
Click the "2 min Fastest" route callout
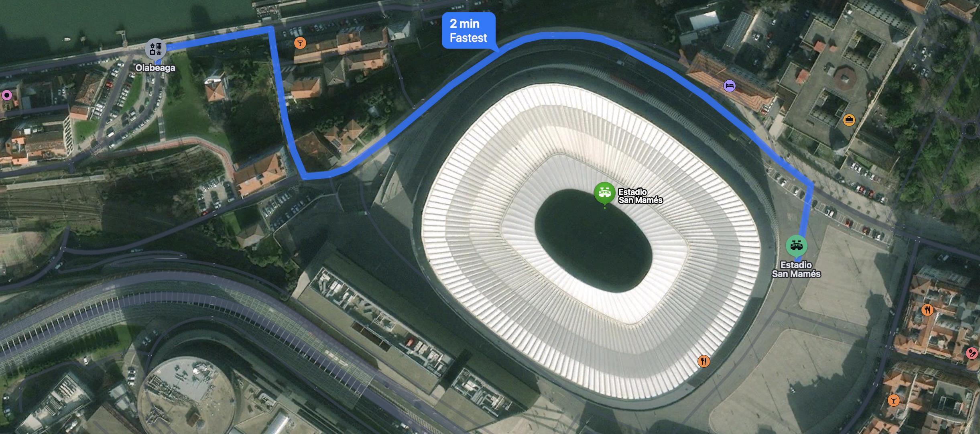coord(468,31)
